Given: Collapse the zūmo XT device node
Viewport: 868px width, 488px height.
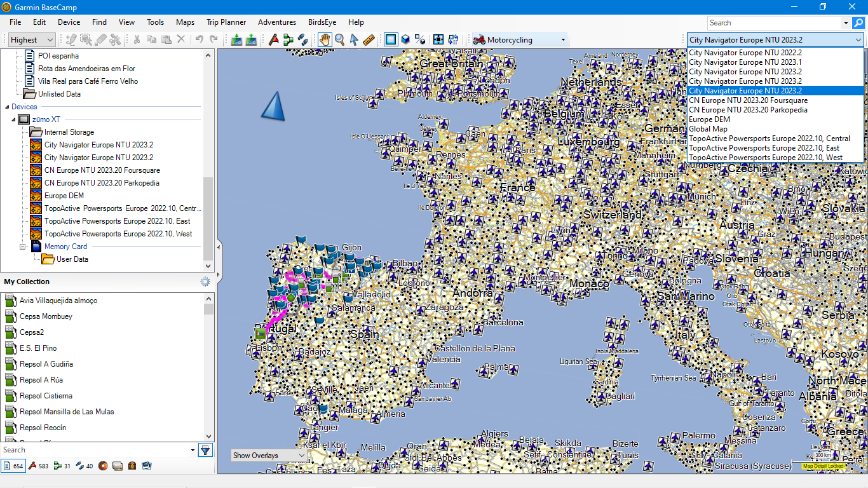Looking at the screenshot, I should (x=13, y=119).
